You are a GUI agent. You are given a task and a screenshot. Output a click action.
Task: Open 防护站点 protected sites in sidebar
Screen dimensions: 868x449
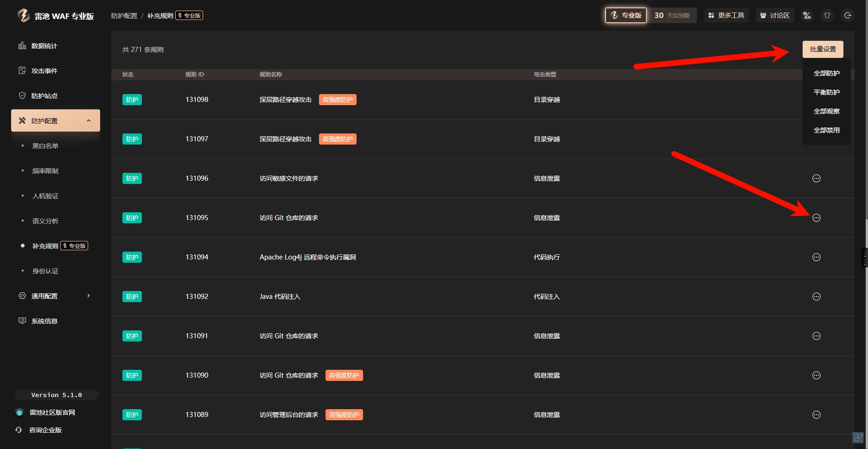click(x=44, y=96)
